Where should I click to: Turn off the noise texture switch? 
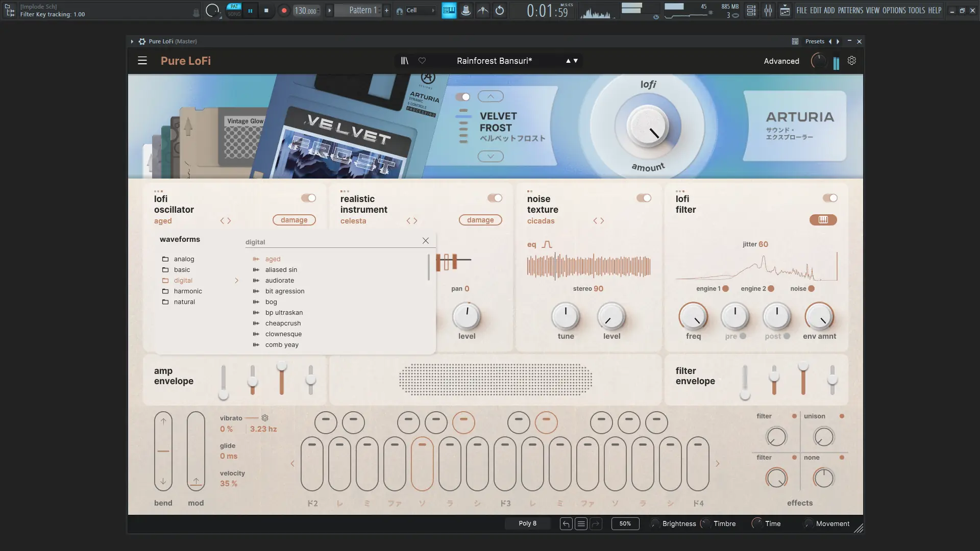point(644,198)
